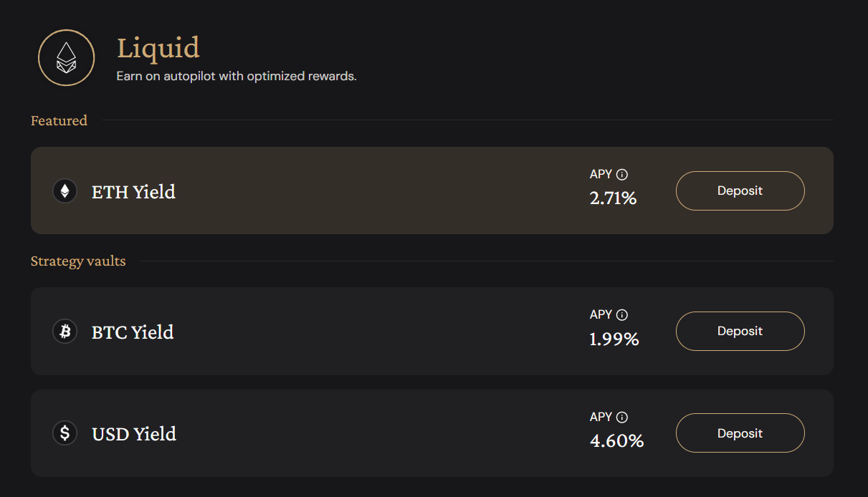
Task: Click the Ethereum coin icon
Action: [65, 191]
